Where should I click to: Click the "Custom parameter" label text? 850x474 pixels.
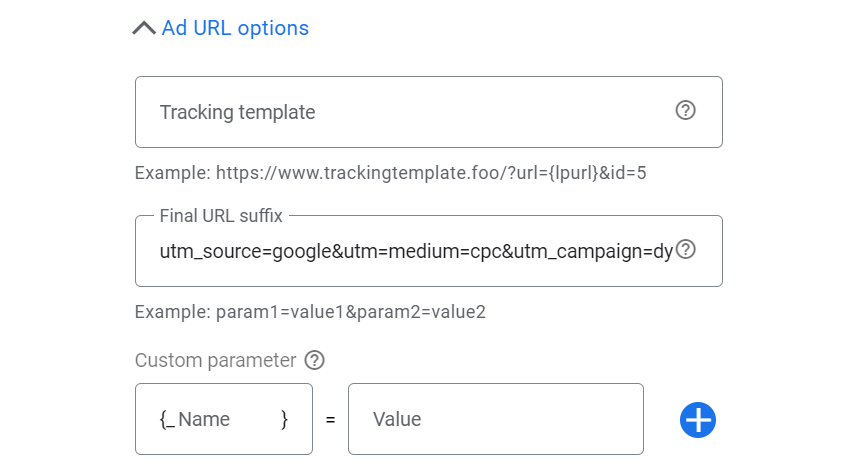(x=215, y=360)
